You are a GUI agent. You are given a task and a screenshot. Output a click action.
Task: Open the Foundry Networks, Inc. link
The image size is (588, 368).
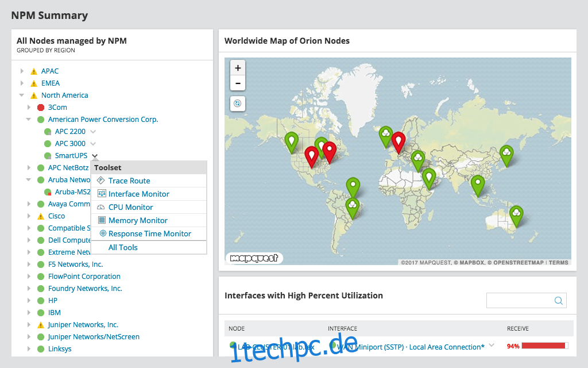click(85, 289)
